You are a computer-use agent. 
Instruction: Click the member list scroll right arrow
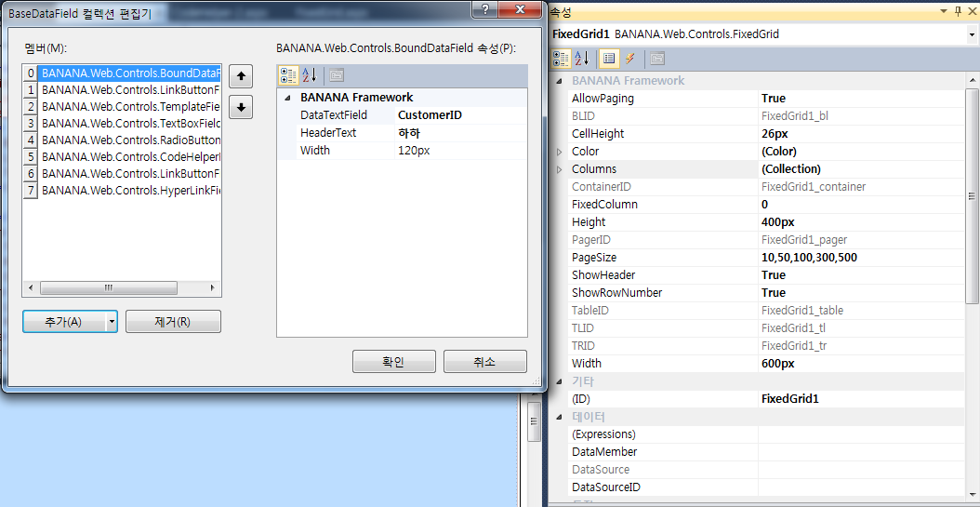[x=212, y=288]
